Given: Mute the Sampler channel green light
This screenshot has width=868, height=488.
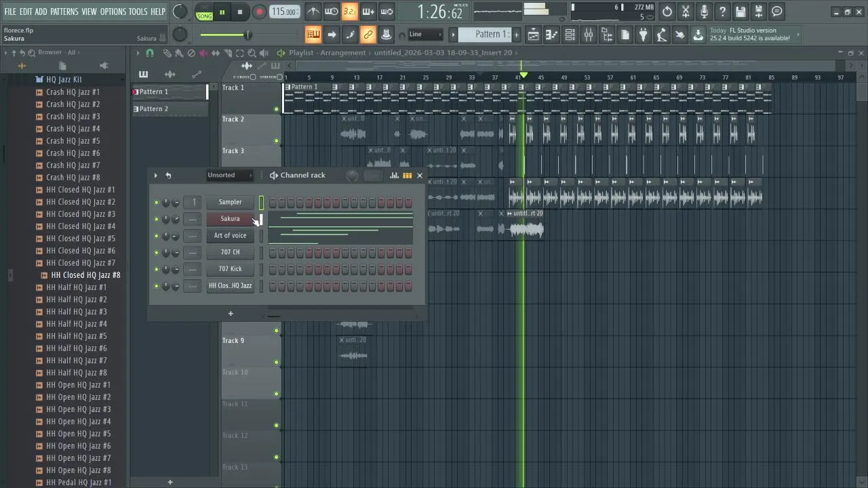Looking at the screenshot, I should pyautogui.click(x=156, y=202).
